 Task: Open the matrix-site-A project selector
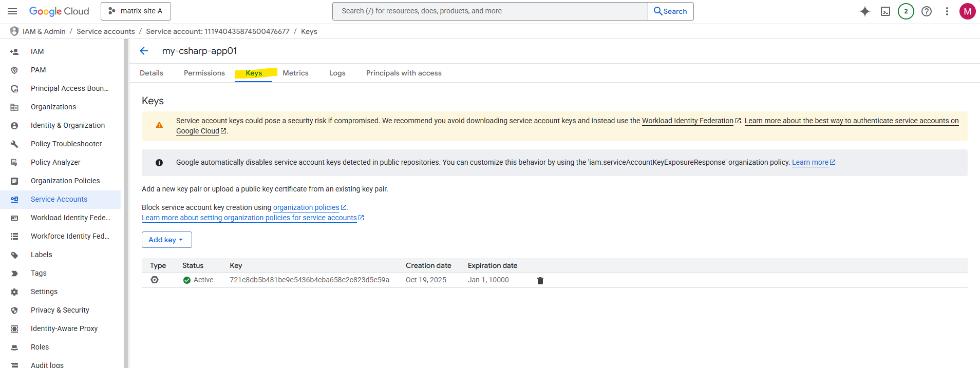pyautogui.click(x=136, y=11)
